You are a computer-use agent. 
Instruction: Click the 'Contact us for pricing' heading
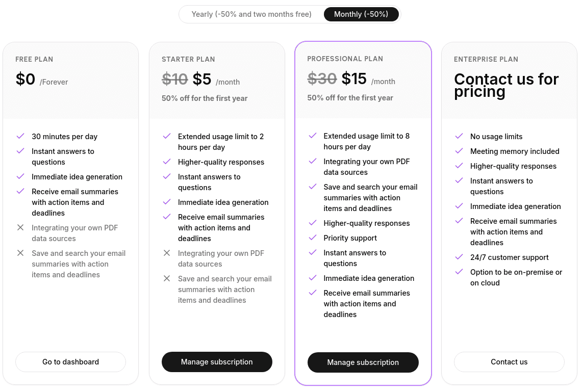[x=506, y=85]
